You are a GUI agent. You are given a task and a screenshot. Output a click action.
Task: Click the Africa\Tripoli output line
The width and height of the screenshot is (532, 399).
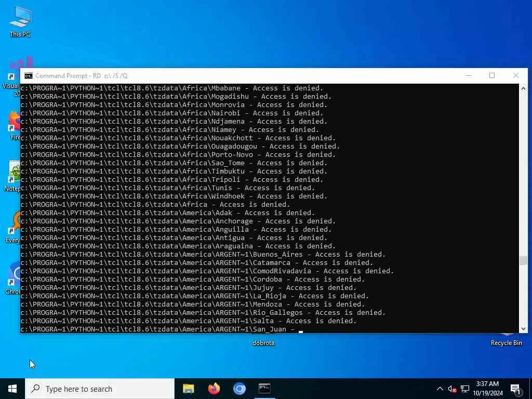point(172,179)
